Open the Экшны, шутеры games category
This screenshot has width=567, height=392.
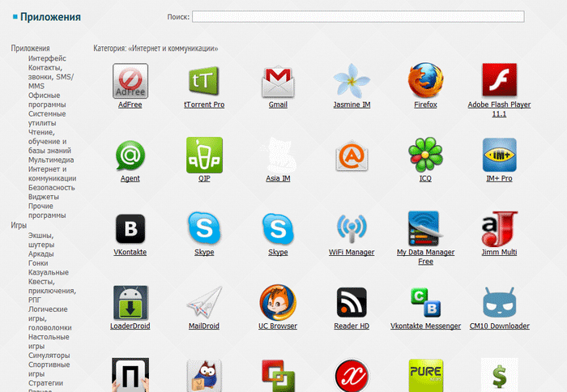pos(41,240)
